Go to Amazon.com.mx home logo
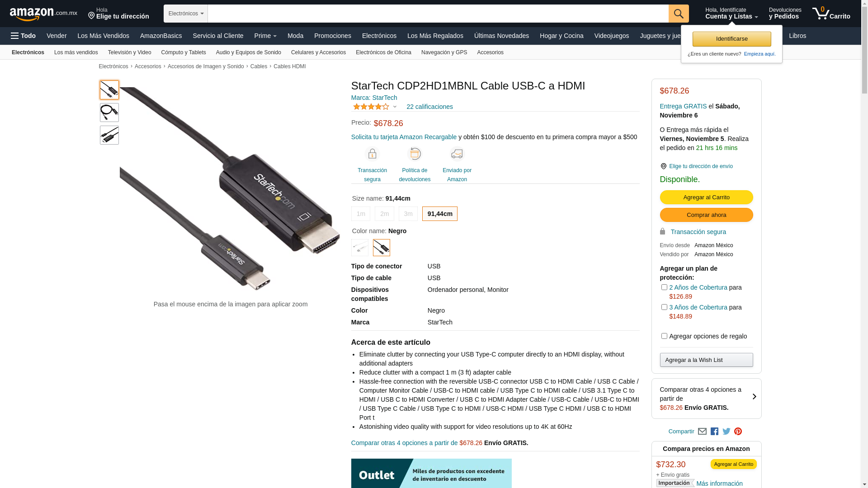The height and width of the screenshot is (488, 868). (x=43, y=14)
